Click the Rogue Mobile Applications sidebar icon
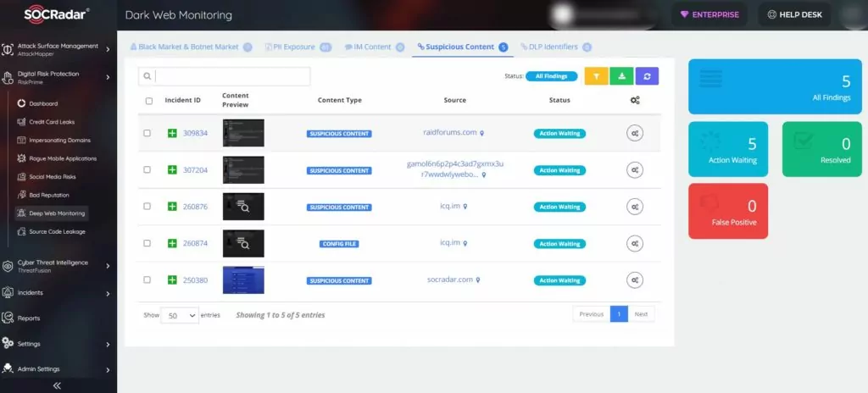Viewport: 868px width, 393px height. (x=21, y=158)
